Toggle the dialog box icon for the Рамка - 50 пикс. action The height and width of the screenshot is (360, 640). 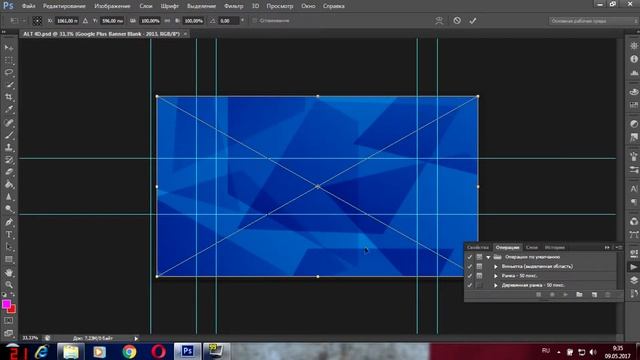(479, 276)
